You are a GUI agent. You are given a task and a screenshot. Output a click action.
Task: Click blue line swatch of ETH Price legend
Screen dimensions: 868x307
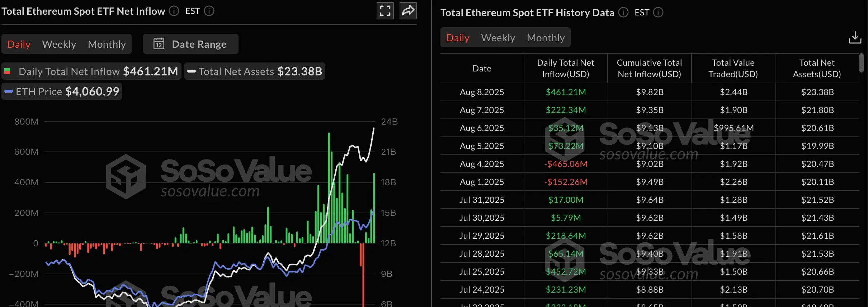click(9, 91)
